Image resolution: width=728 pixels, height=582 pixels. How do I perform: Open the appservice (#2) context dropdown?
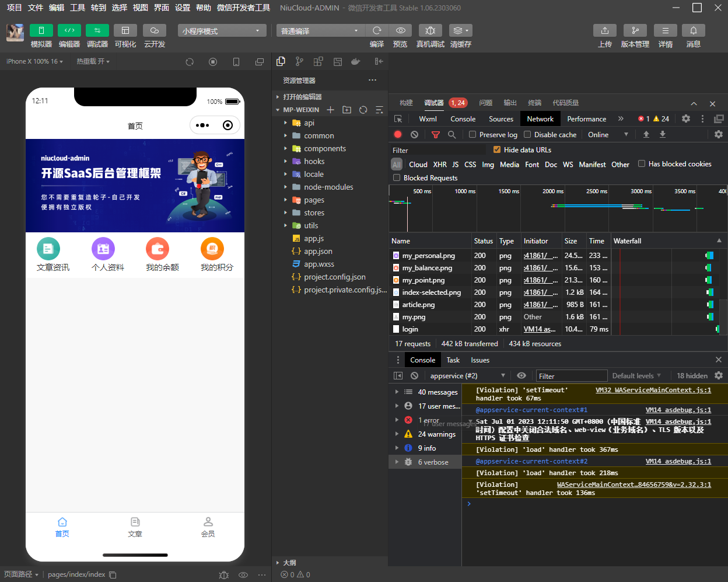click(x=467, y=375)
